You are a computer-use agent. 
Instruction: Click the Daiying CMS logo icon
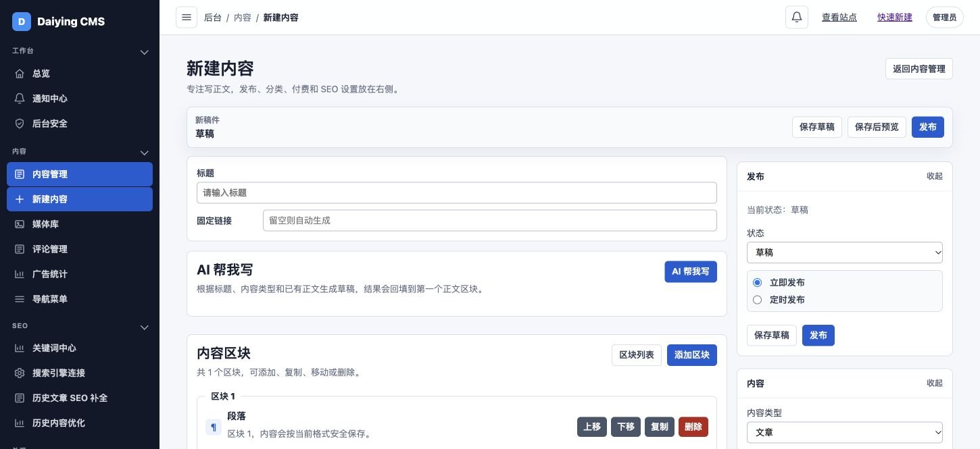click(x=22, y=22)
